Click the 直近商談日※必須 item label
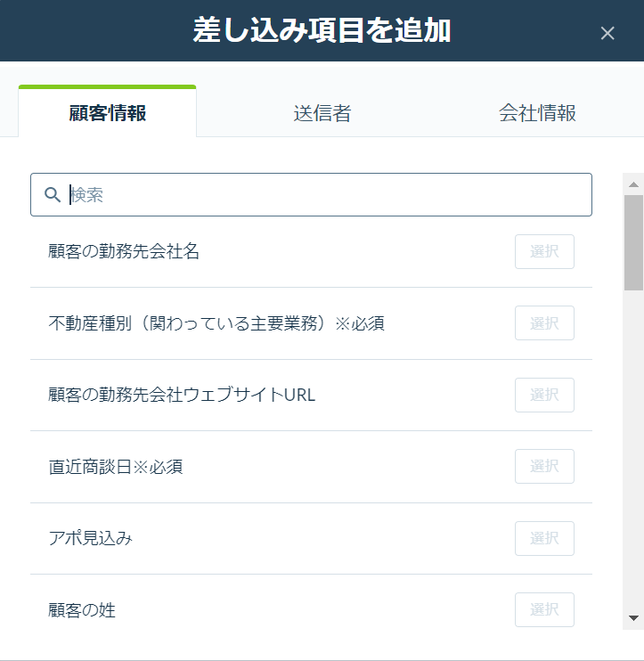Viewport: 644px width, 661px height. [116, 467]
